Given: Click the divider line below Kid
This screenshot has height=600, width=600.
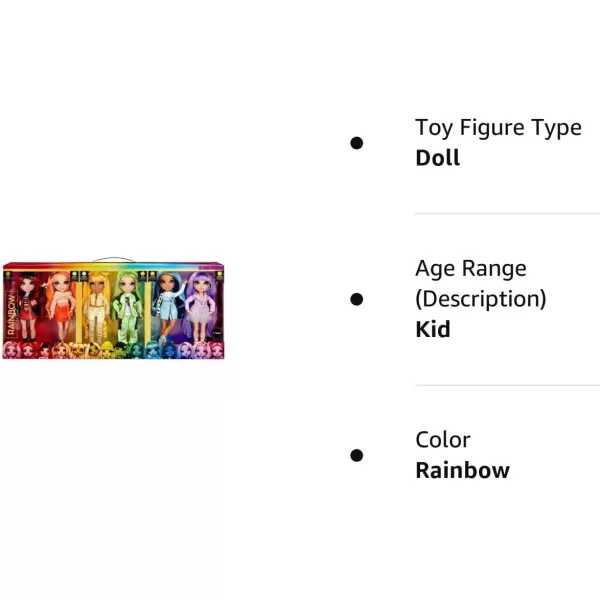Looking at the screenshot, I should [x=507, y=385].
